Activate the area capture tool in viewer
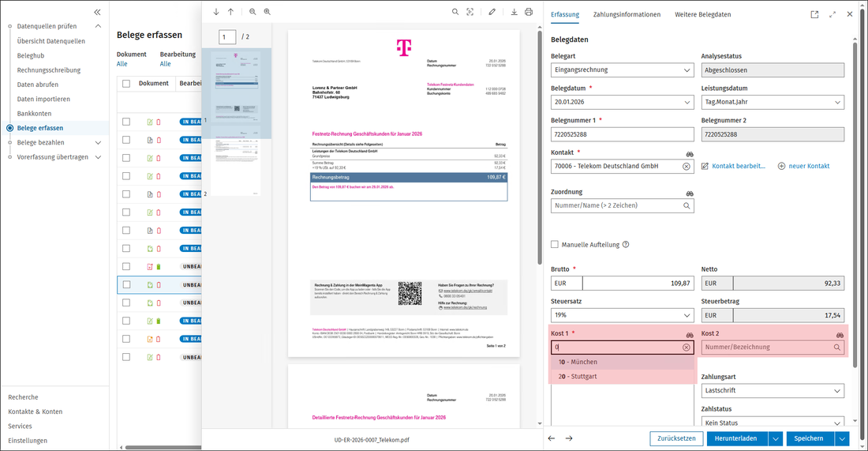Image resolution: width=868 pixels, height=451 pixels. pyautogui.click(x=470, y=12)
